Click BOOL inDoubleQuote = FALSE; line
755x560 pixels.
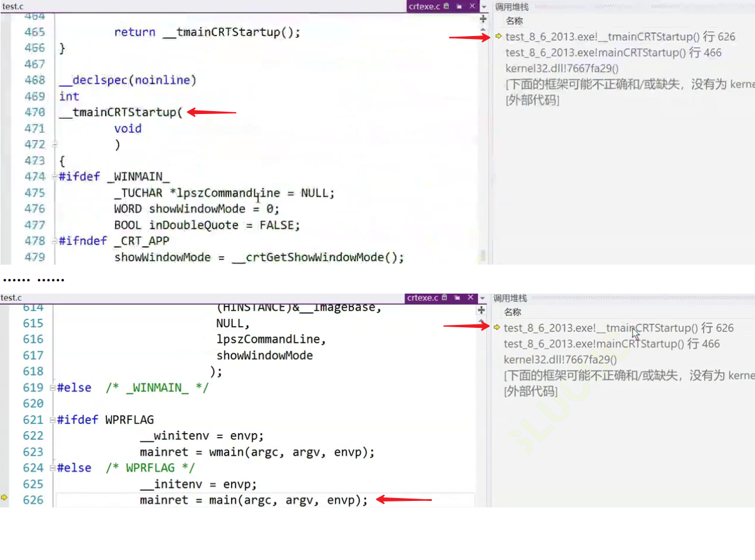pyautogui.click(x=207, y=225)
